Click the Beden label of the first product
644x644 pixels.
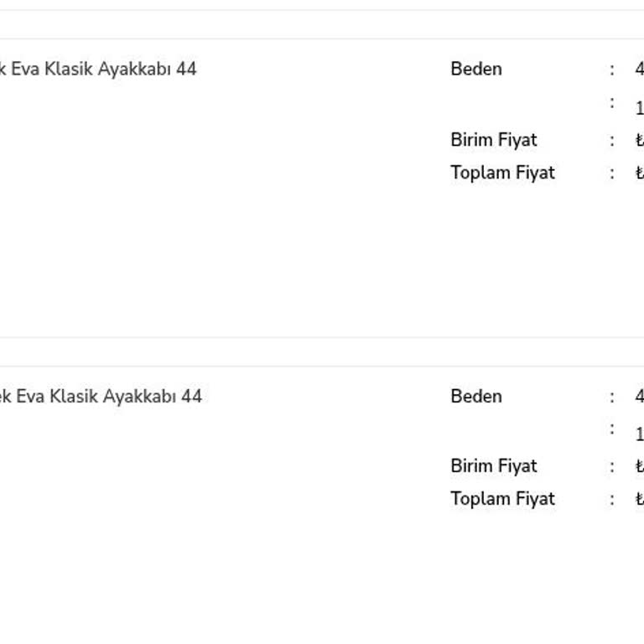coord(475,69)
